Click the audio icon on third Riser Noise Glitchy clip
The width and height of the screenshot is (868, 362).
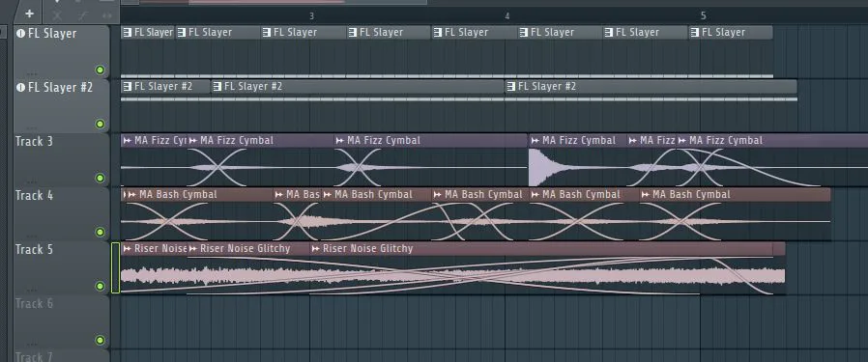(315, 249)
